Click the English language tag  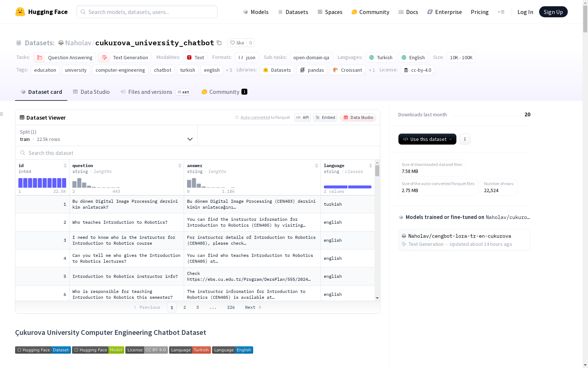tap(413, 57)
